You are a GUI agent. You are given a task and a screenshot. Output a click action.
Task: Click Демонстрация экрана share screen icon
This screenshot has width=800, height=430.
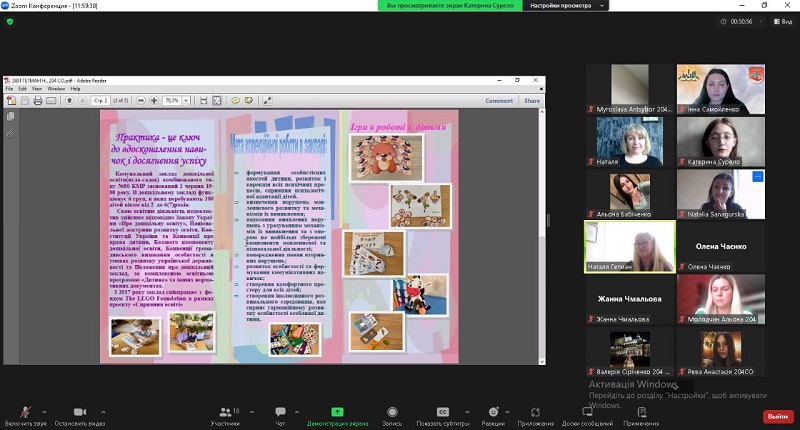[337, 411]
